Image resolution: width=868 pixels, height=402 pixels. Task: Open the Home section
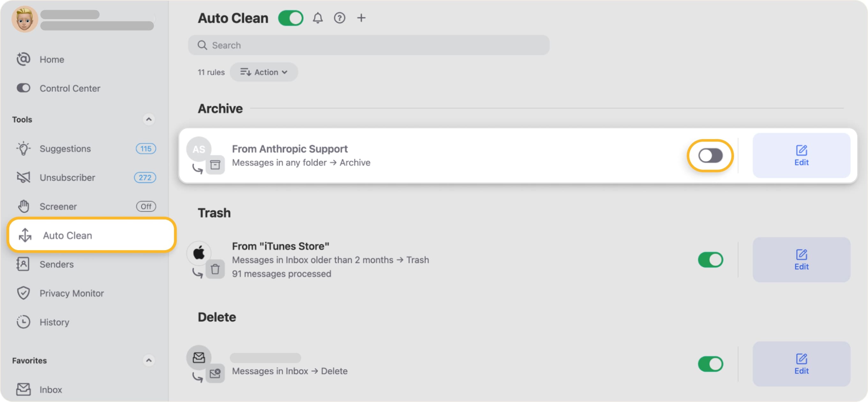[52, 59]
